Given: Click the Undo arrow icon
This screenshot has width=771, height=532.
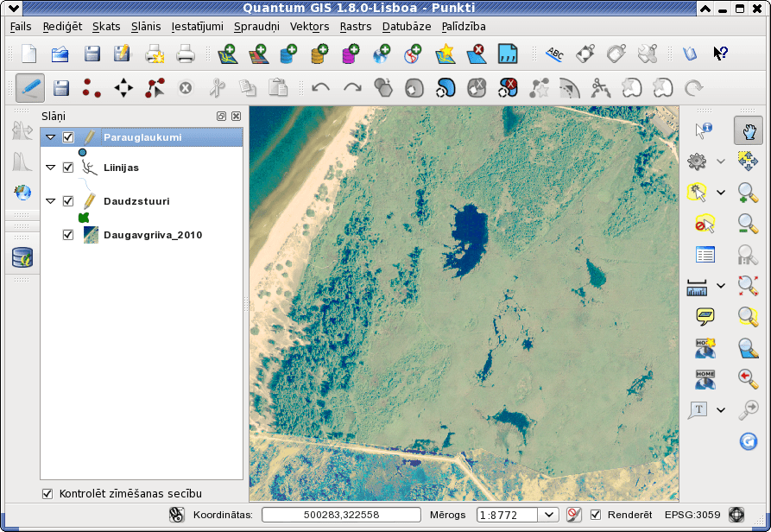Looking at the screenshot, I should point(320,88).
